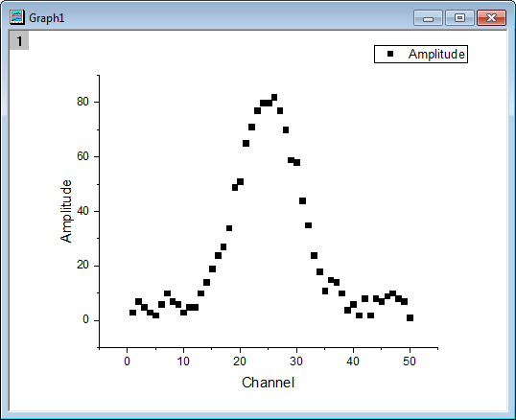Select the highest data point at peak

tap(274, 97)
